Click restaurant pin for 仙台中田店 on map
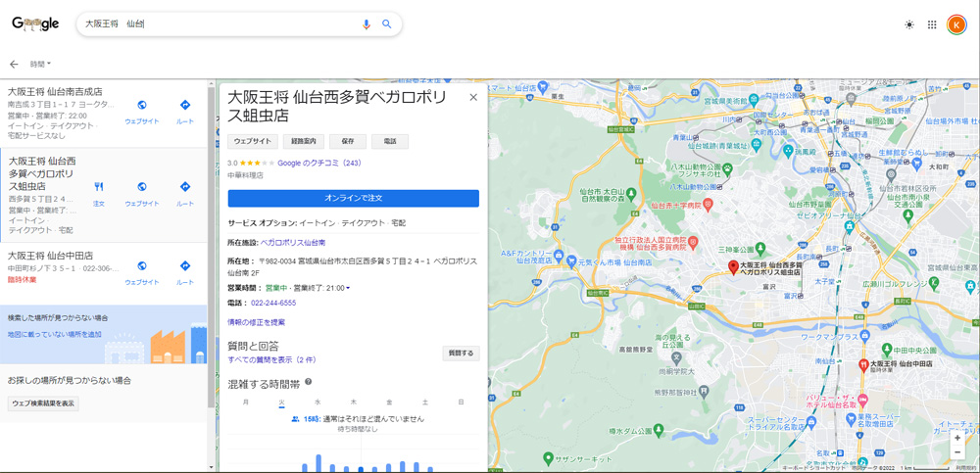 [x=863, y=365]
